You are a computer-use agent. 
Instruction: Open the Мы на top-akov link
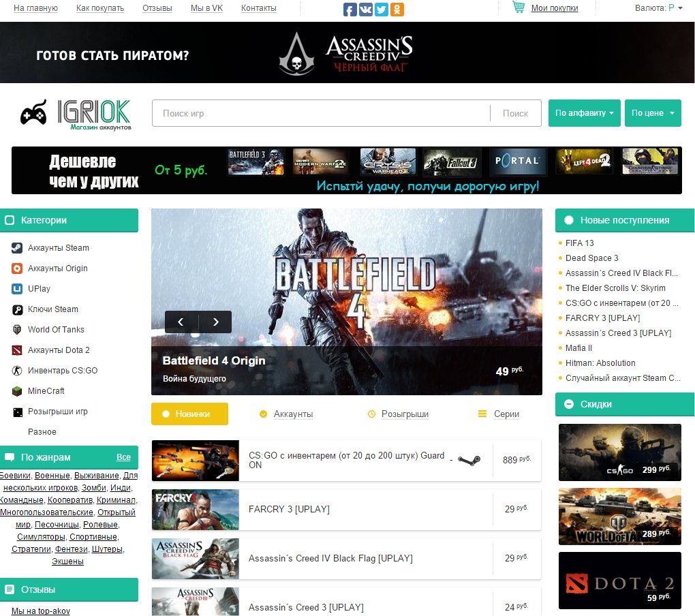[x=41, y=611]
